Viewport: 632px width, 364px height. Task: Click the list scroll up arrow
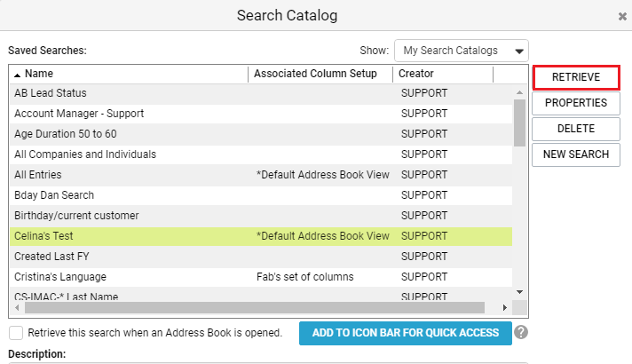click(519, 92)
